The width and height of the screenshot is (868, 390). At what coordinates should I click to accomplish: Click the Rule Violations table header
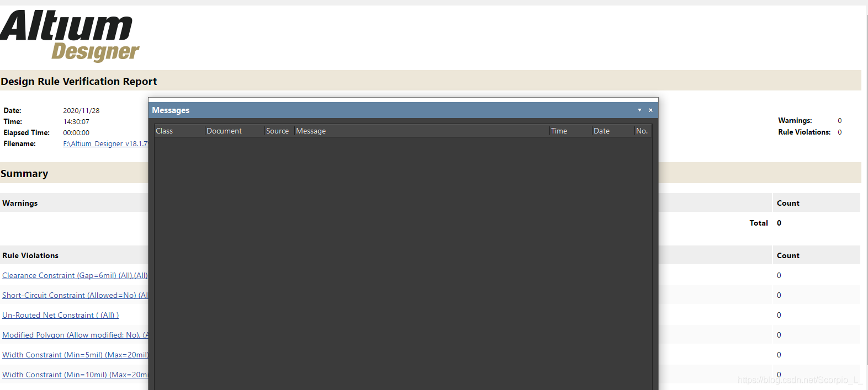click(x=30, y=255)
